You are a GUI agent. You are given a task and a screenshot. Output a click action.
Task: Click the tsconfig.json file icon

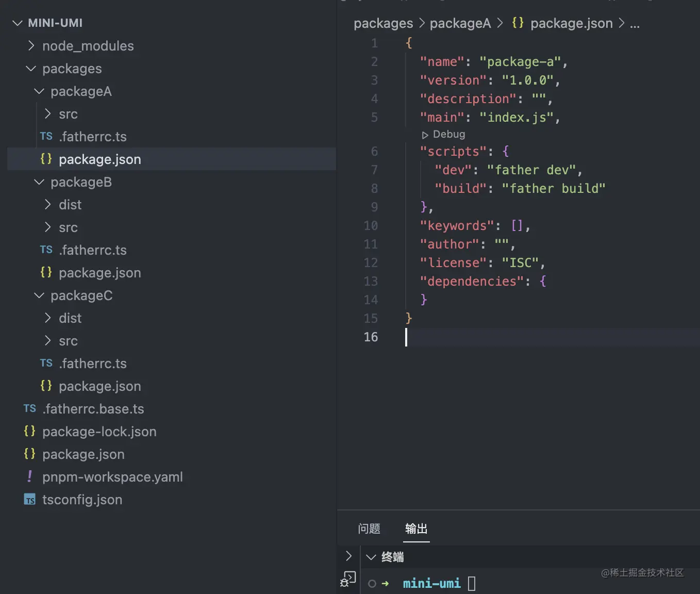coord(30,500)
